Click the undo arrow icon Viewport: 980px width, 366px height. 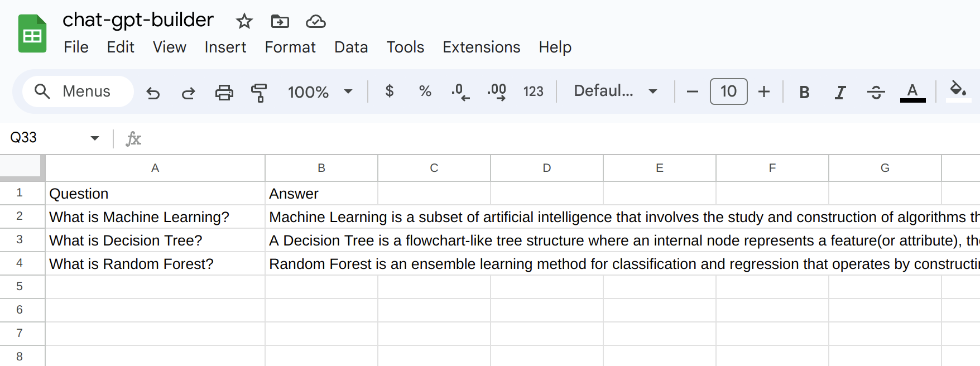click(153, 92)
